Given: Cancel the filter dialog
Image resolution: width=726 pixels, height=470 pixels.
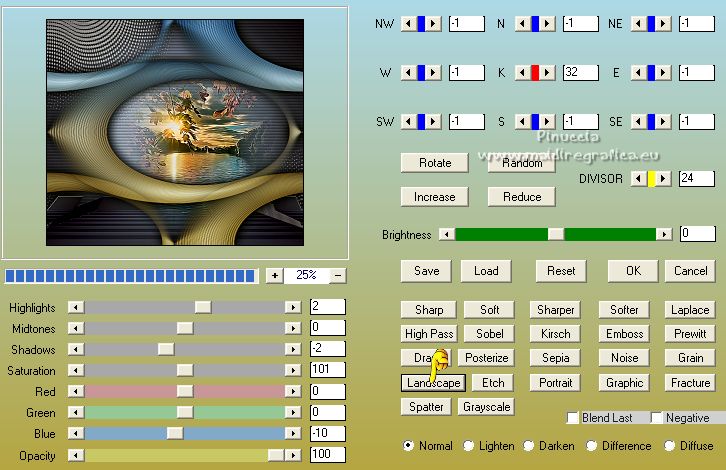Looking at the screenshot, I should pyautogui.click(x=690, y=271).
